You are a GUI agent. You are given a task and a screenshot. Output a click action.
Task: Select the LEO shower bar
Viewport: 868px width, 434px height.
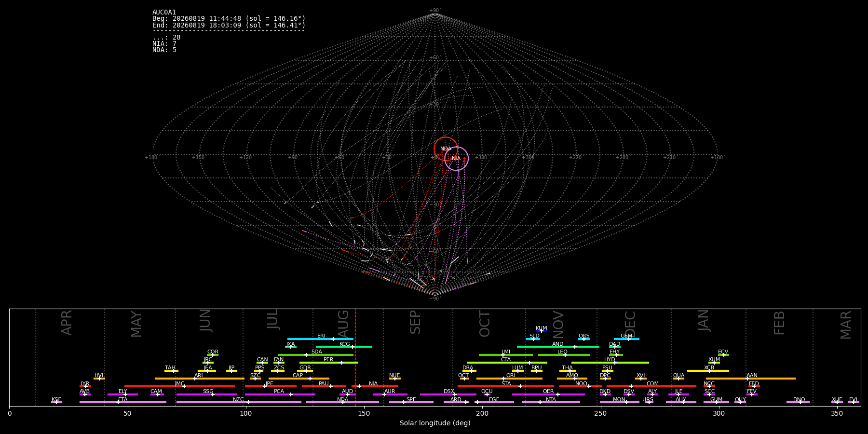coord(564,355)
